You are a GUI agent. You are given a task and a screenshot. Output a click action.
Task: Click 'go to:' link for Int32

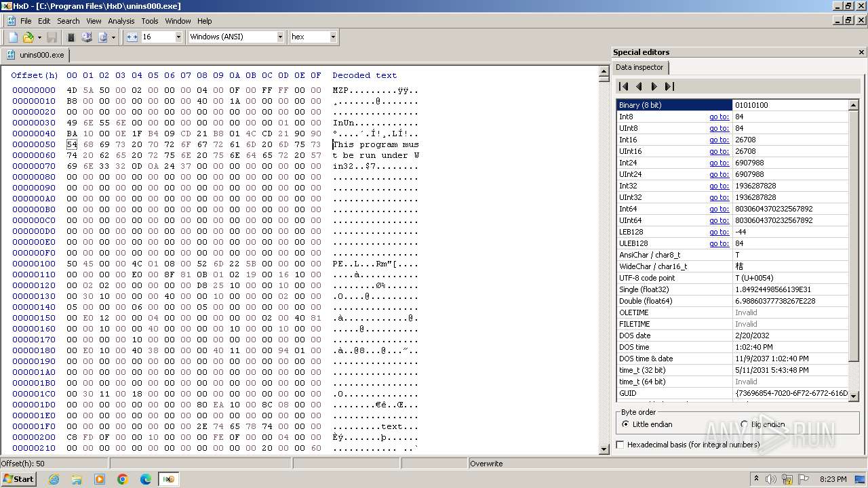[719, 186]
